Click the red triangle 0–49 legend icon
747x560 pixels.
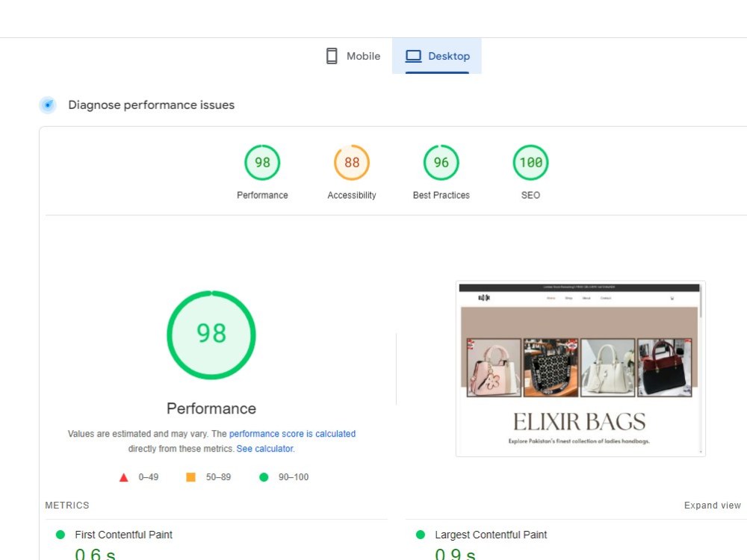(x=123, y=477)
